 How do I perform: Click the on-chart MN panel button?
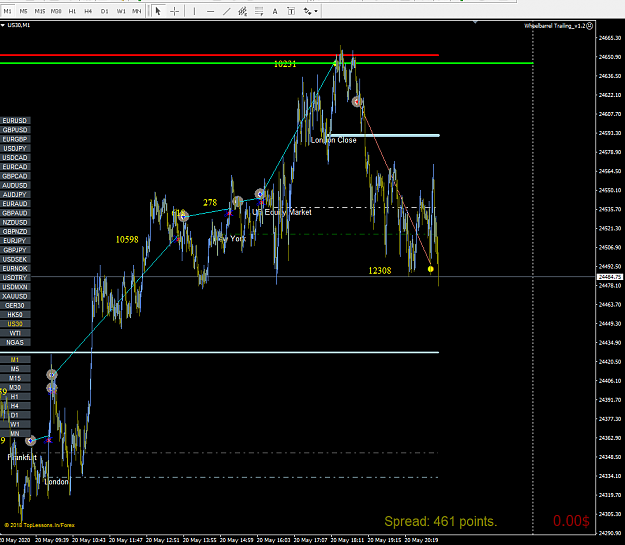(15, 433)
